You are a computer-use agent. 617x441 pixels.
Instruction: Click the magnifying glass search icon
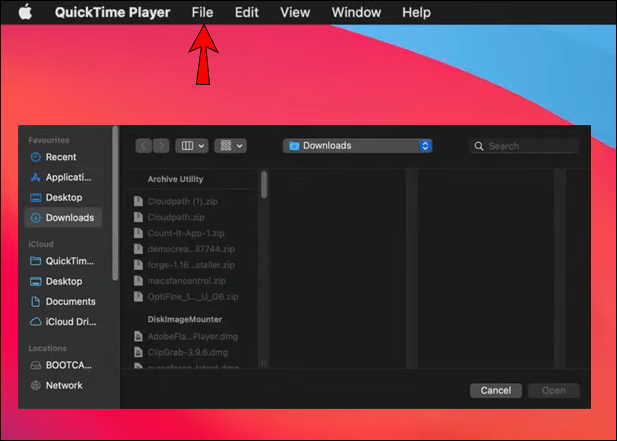[x=478, y=146]
